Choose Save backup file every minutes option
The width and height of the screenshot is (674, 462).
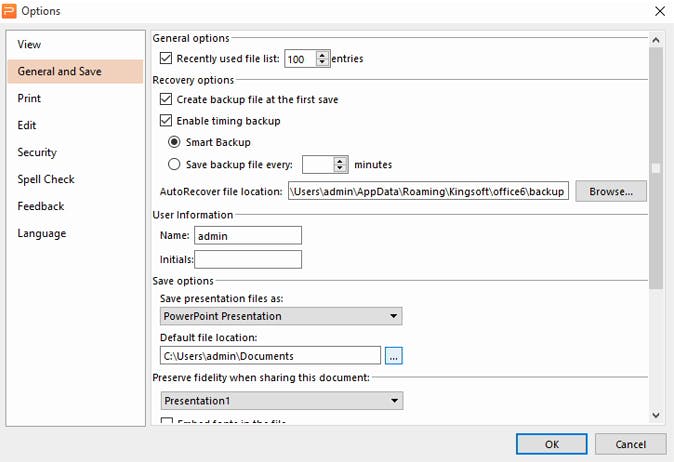[x=174, y=164]
